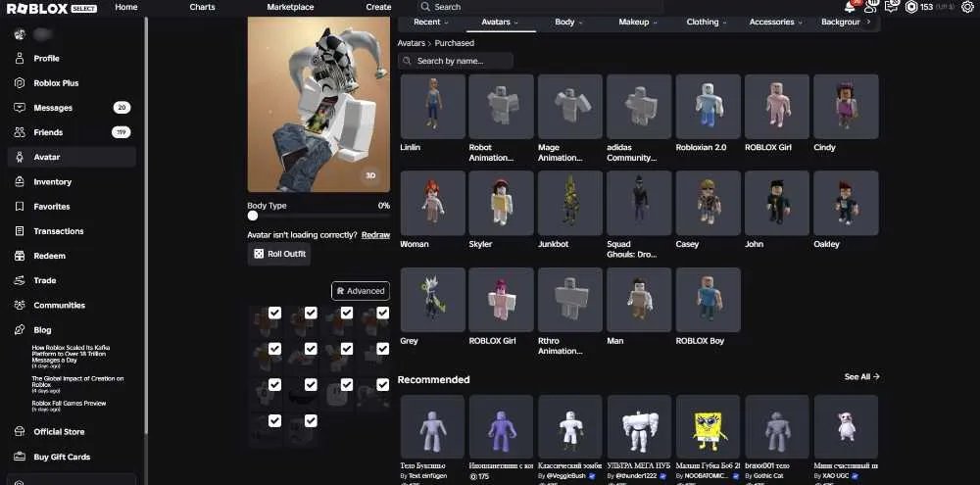Click the friend requests icon in header
This screenshot has width=980, height=485.
[x=870, y=7]
